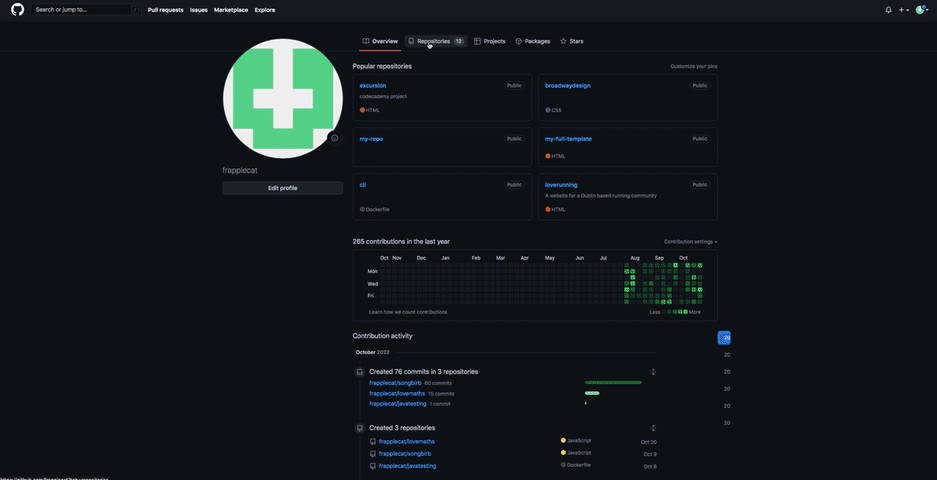Open Pull requests in the top bar
Image resolution: width=937 pixels, height=480 pixels.
[166, 10]
